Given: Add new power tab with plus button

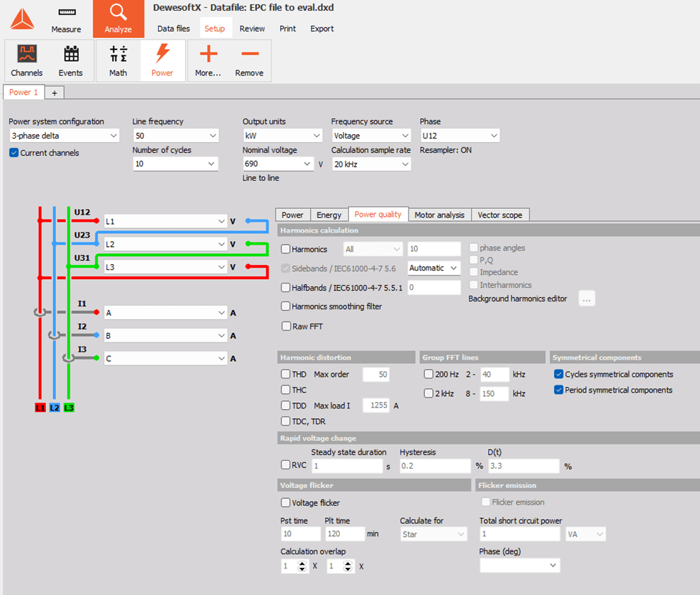Looking at the screenshot, I should [55, 93].
